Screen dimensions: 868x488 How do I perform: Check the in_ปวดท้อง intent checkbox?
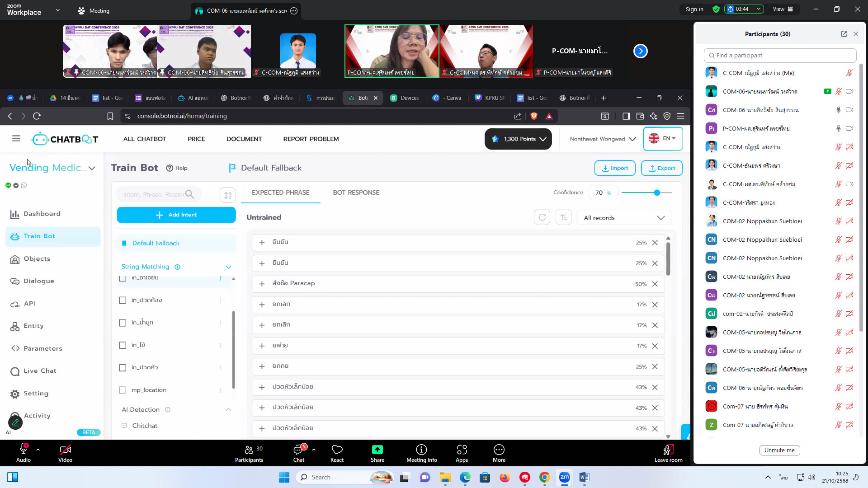pos(123,300)
